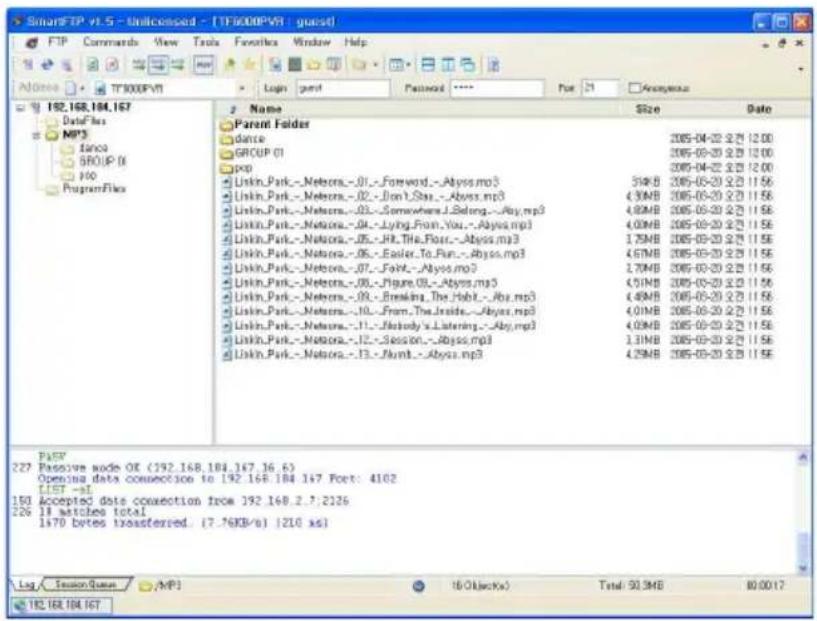Sort files by the Name column header
The height and width of the screenshot is (621, 817).
pos(265,109)
